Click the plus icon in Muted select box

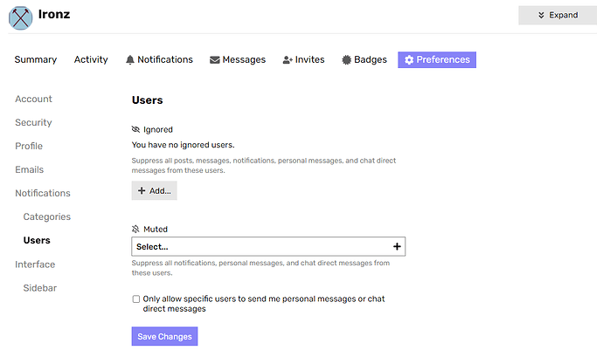point(397,246)
